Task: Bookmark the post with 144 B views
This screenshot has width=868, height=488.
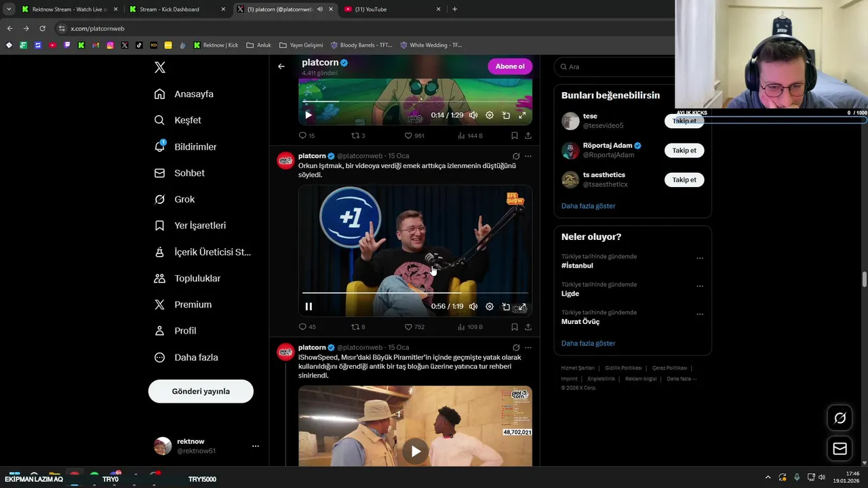Action: point(515,136)
